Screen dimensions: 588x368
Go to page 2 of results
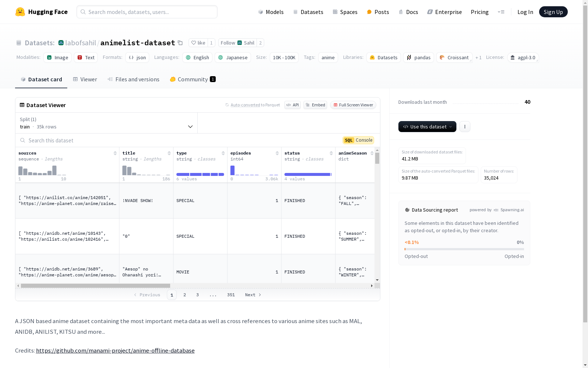click(184, 295)
